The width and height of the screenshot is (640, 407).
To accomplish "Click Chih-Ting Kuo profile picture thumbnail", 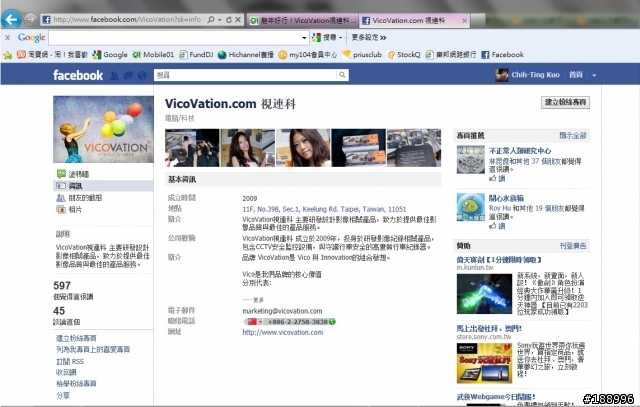I will click(502, 75).
